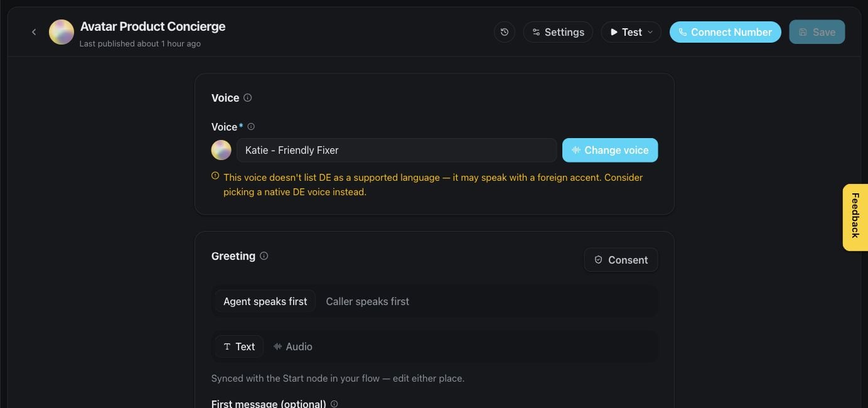This screenshot has height=408, width=868.
Task: Select Agent speaks first option
Action: [265, 301]
